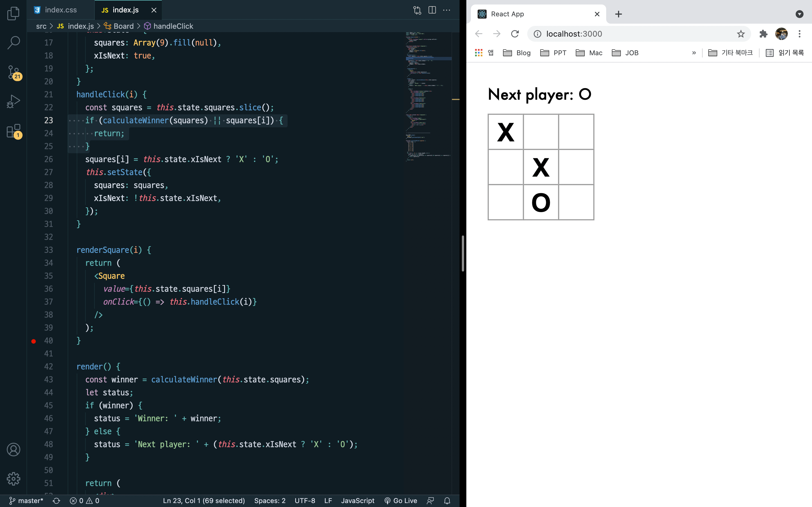Open the Extensions view
The image size is (812, 507).
(x=14, y=131)
